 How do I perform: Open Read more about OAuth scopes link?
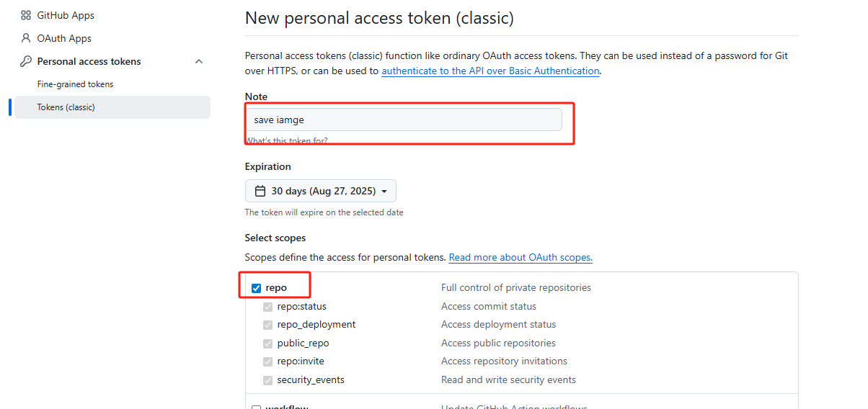click(521, 257)
